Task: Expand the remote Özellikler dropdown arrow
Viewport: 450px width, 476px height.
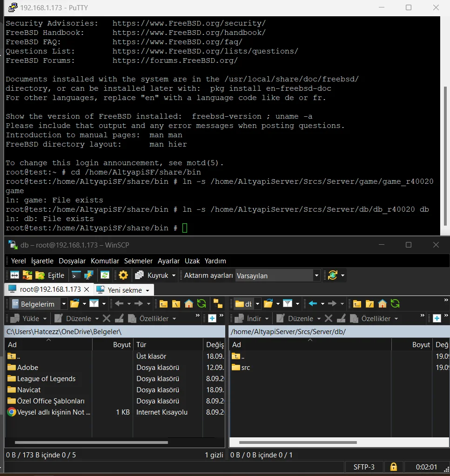Action: (396, 319)
